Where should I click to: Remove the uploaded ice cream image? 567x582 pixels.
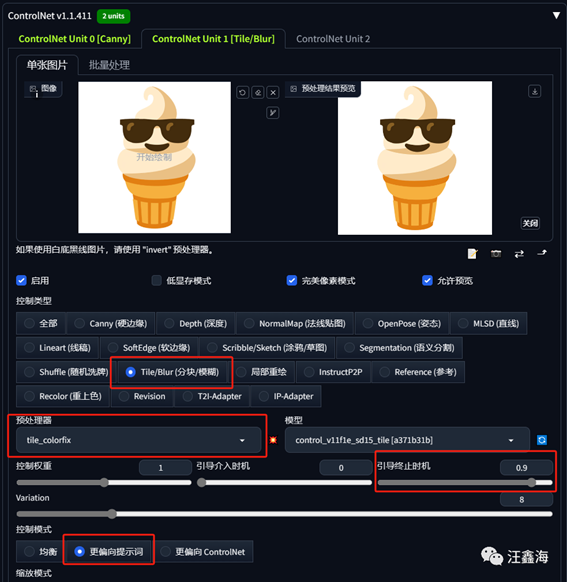tap(273, 92)
